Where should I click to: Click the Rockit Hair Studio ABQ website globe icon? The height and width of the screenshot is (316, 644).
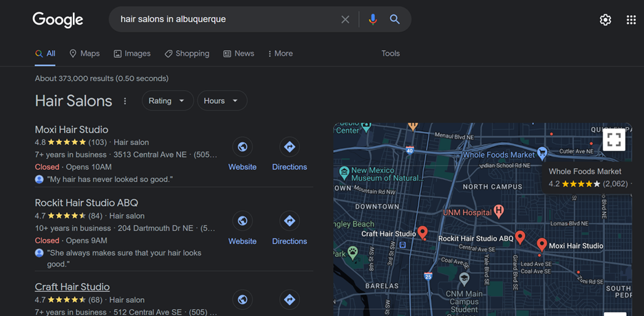242,221
